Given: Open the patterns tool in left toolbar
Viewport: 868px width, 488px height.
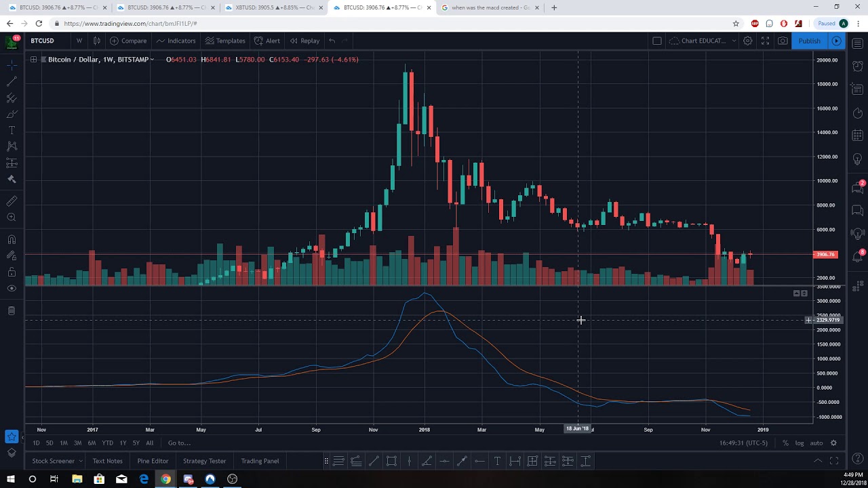Looking at the screenshot, I should tap(12, 146).
